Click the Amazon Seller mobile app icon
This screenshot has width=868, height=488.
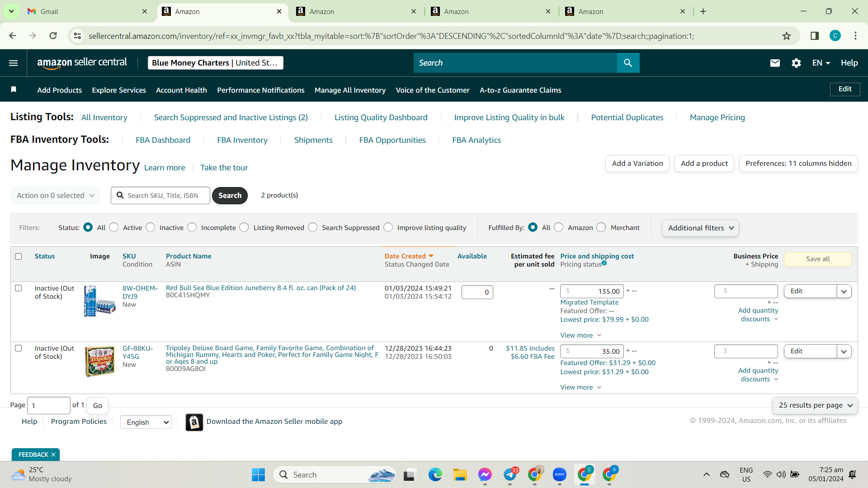(x=194, y=422)
